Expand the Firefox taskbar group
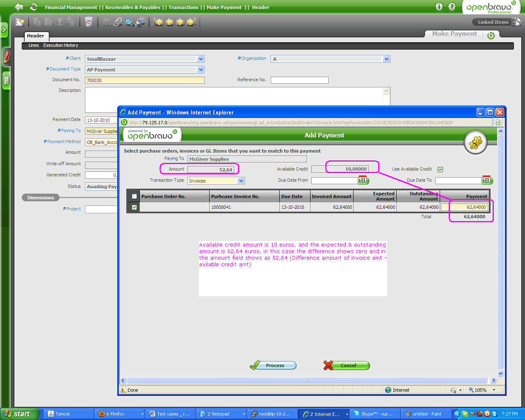 [143, 414]
